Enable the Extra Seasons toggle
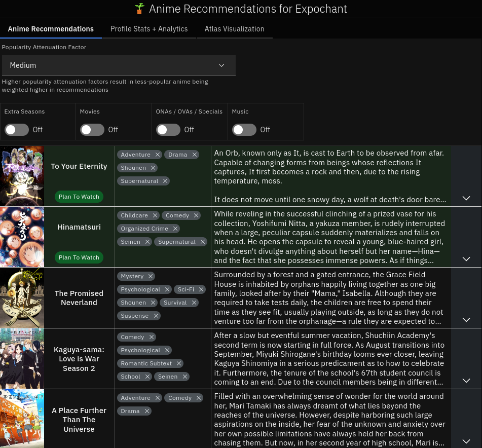Image resolution: width=482 pixels, height=448 pixels. [x=17, y=130]
